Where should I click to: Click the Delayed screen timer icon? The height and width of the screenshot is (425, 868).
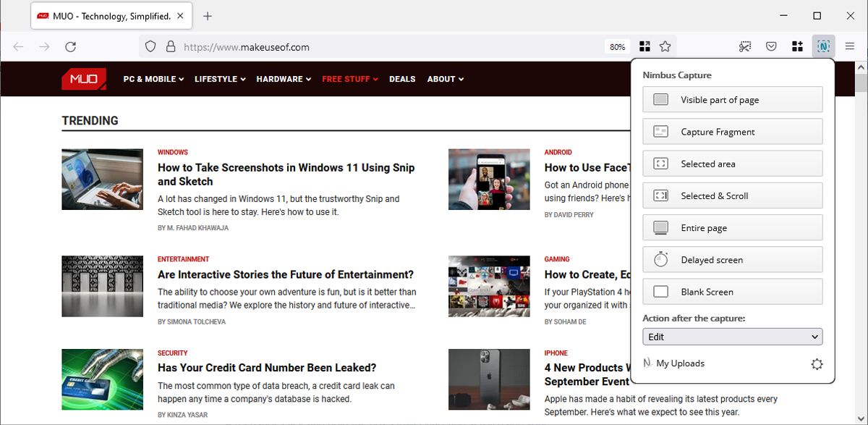pyautogui.click(x=660, y=259)
